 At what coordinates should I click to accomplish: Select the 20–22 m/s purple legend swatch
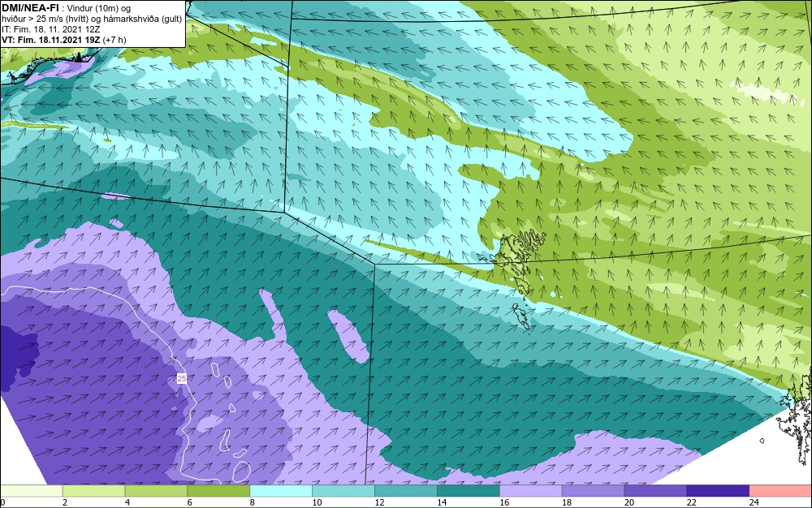(x=655, y=490)
